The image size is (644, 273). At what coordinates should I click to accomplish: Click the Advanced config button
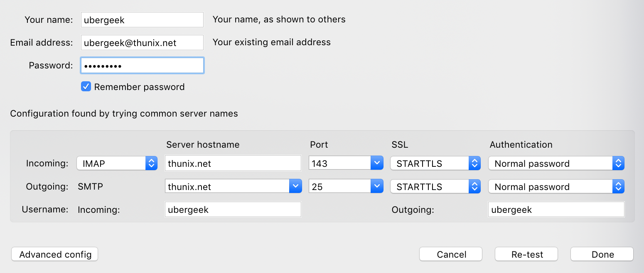pyautogui.click(x=55, y=254)
